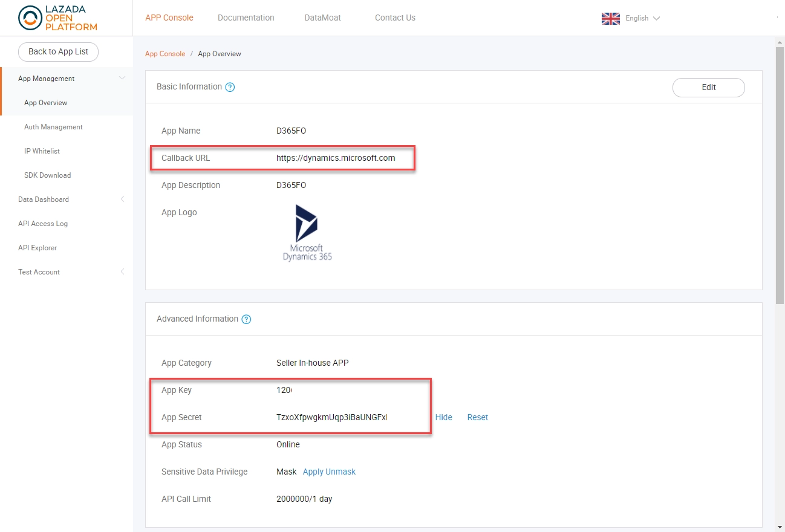Click the App Overview breadcrumb text
Screen dimensions: 785x532
220,54
